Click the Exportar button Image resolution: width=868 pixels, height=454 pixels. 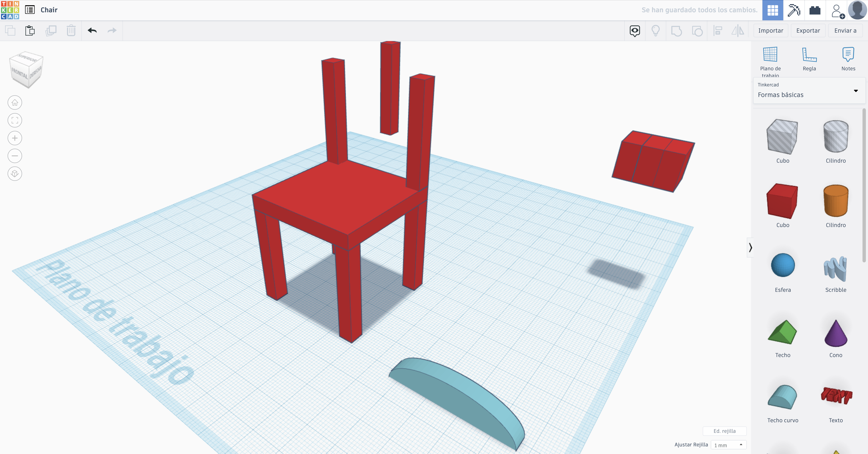coord(808,31)
